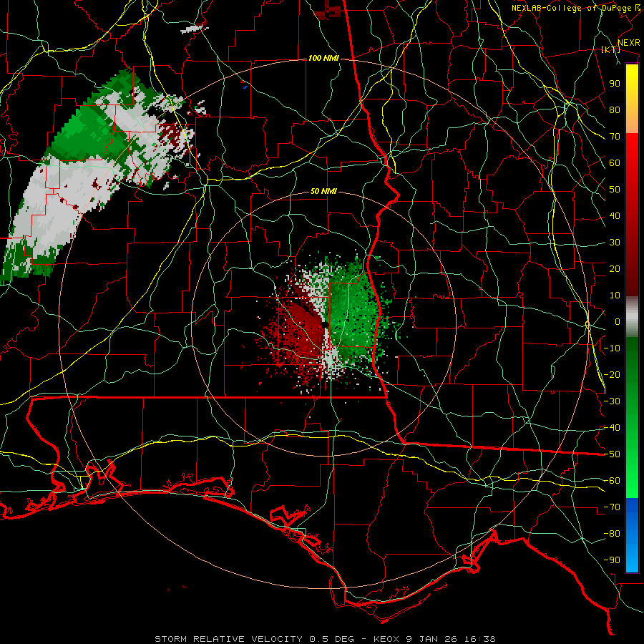This screenshot has width=644, height=644.
Task: Click the 100 NMI range ring label
Action: [x=323, y=59]
